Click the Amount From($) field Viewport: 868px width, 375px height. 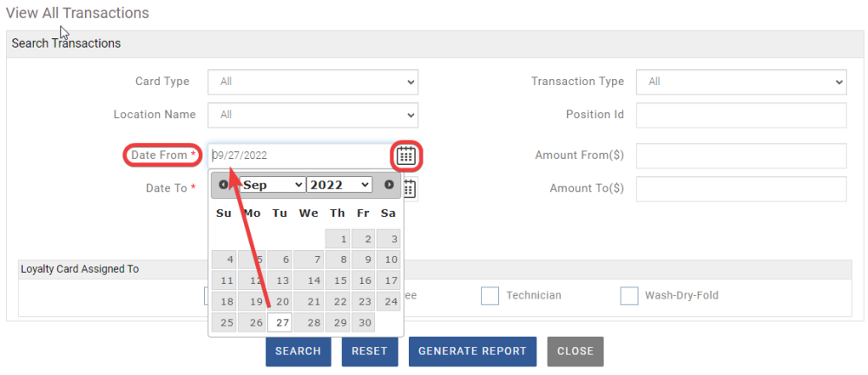point(741,156)
